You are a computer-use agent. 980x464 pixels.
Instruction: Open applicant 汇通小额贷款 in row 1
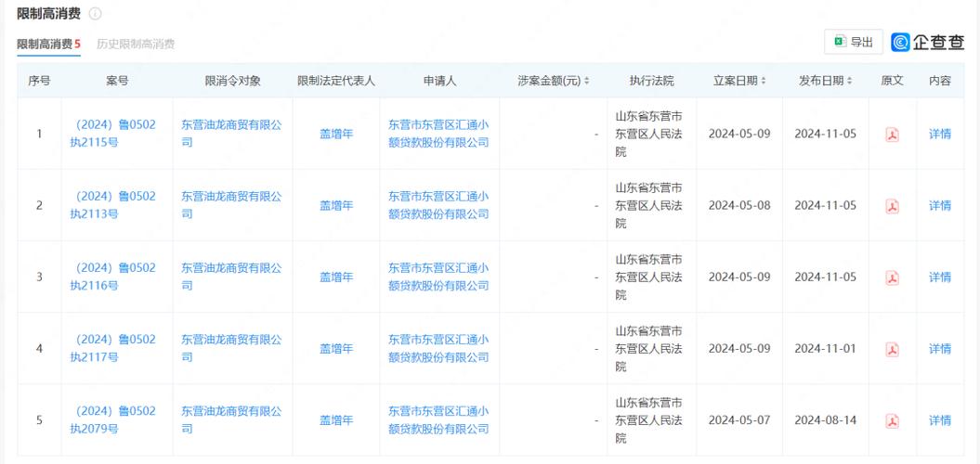pyautogui.click(x=438, y=134)
